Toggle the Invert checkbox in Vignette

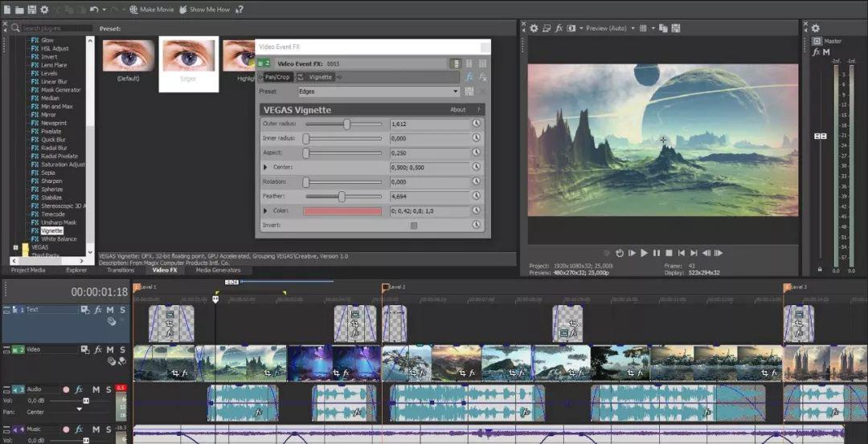point(414,226)
